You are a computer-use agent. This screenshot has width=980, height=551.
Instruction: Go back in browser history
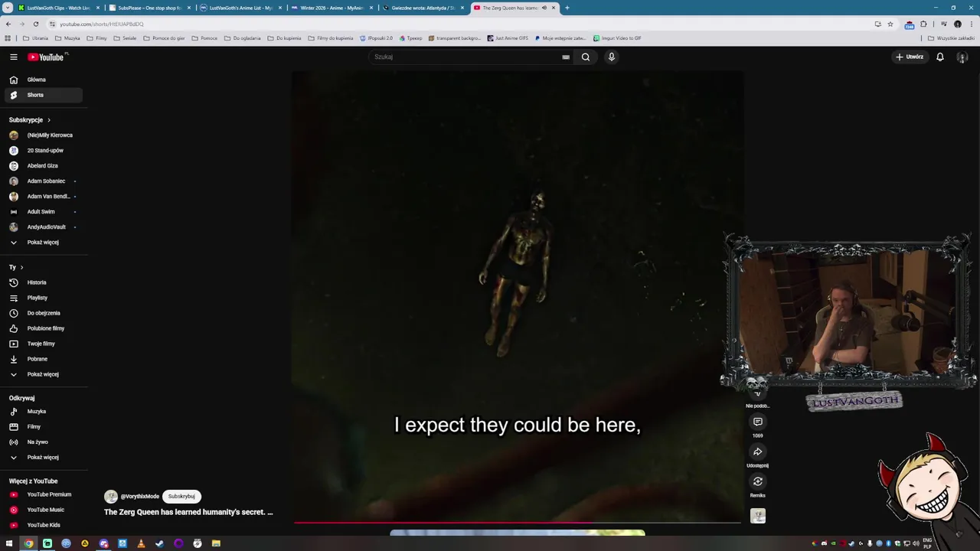(8, 24)
